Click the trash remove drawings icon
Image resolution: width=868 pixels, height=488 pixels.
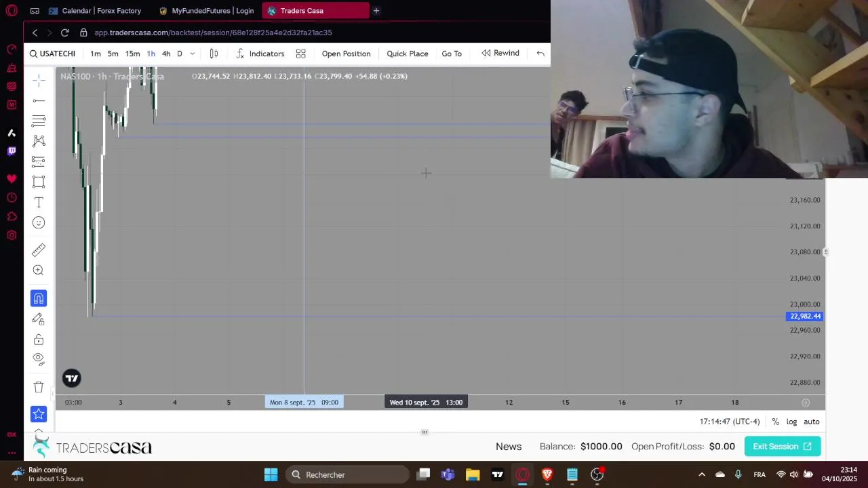(x=39, y=387)
